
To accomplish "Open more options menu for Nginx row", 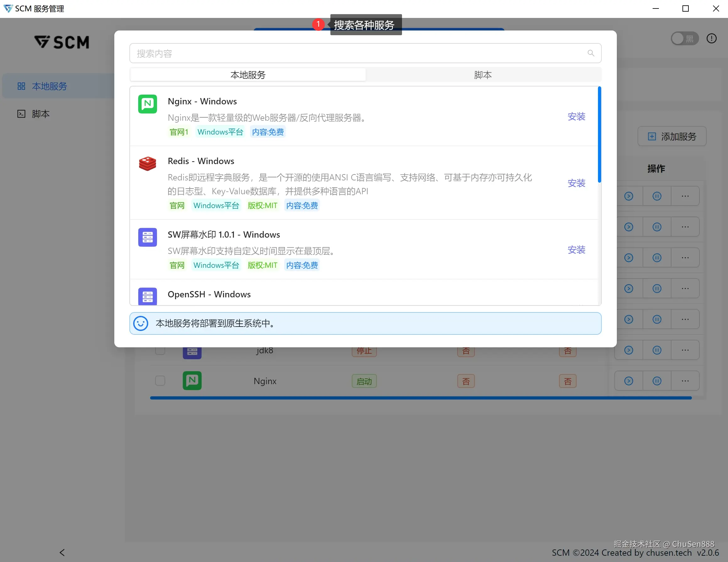I will tap(685, 381).
